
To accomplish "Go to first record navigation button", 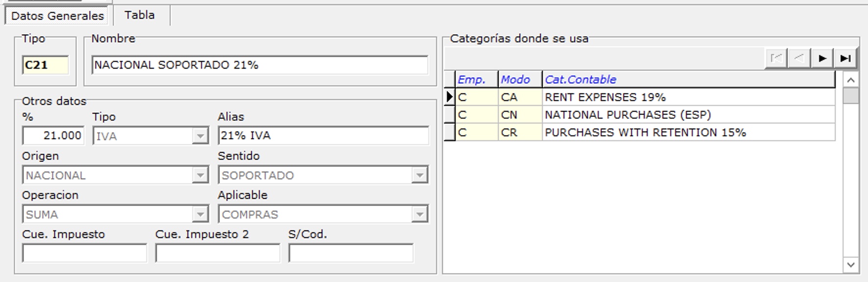I will pyautogui.click(x=776, y=58).
